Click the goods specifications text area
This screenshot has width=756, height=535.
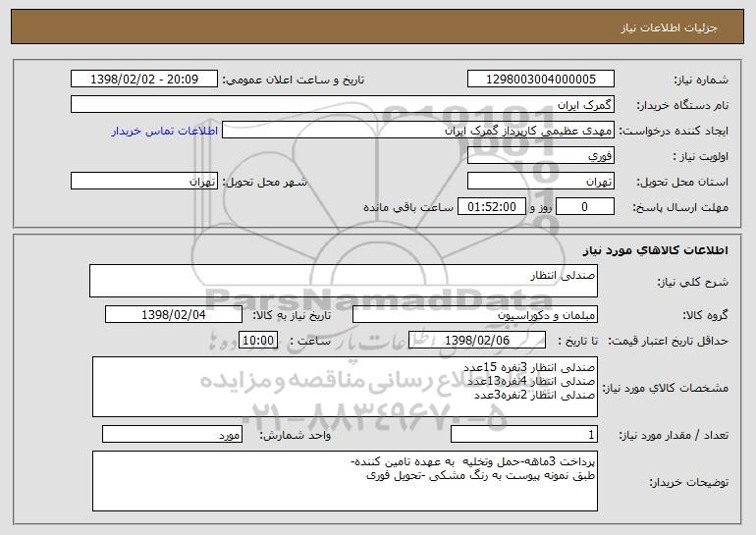tap(345, 387)
